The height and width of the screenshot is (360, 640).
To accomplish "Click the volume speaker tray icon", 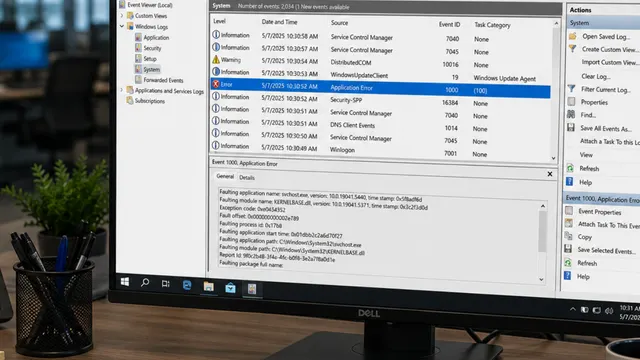I will [x=609, y=311].
